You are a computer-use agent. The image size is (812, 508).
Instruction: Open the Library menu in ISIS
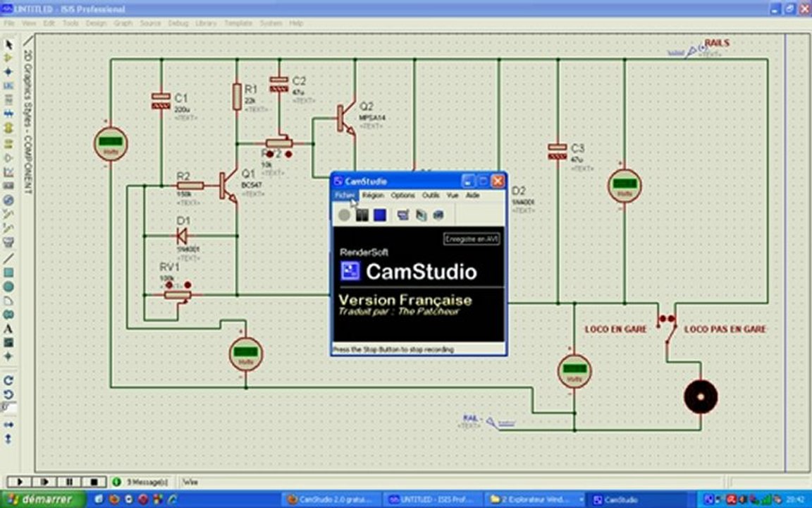coord(206,23)
